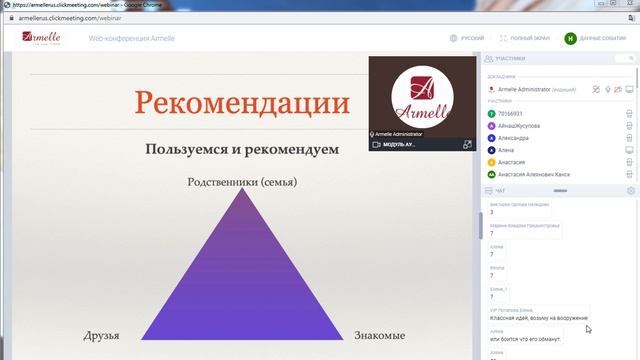Click the Чат panel header icon

[489, 191]
